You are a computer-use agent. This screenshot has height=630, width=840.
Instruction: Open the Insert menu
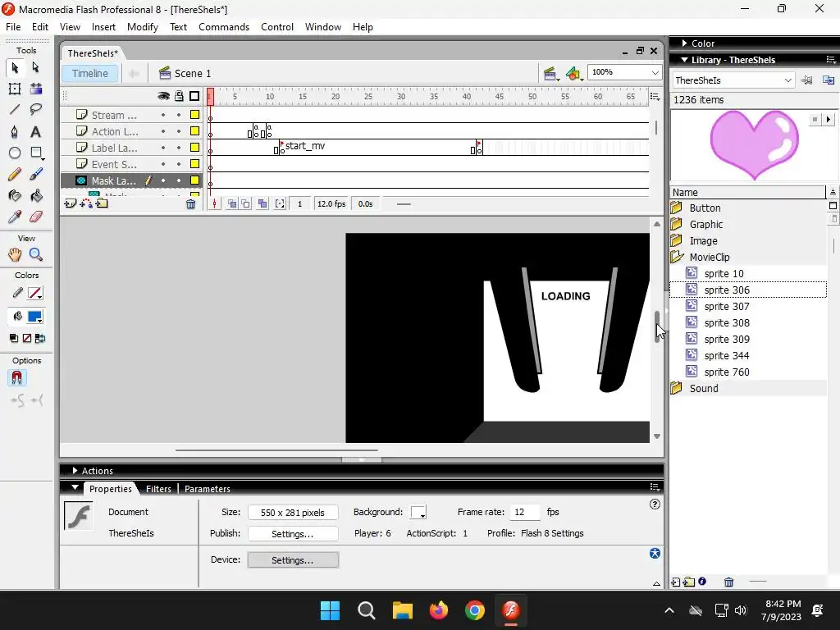tap(103, 27)
